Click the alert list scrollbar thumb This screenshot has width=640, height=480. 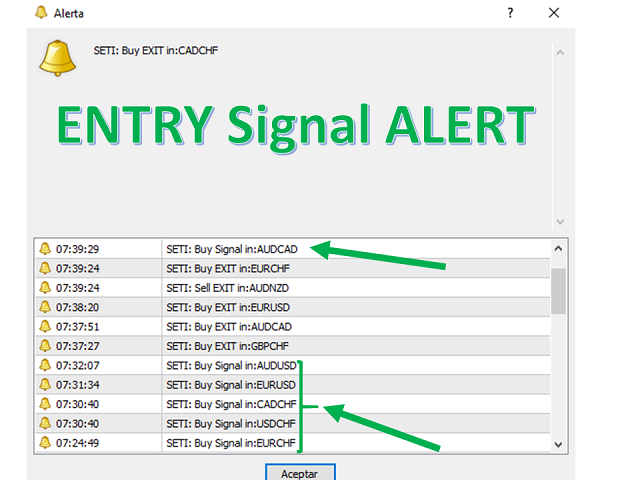click(x=558, y=291)
